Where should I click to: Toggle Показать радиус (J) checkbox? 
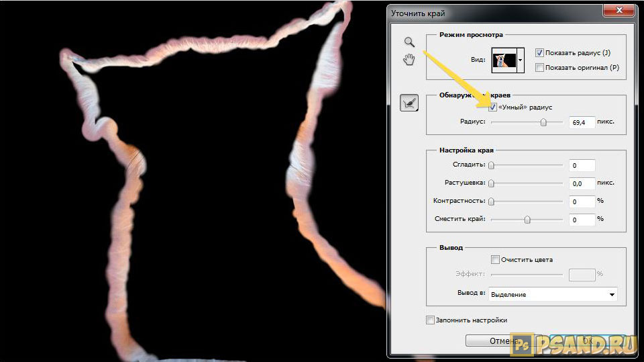(539, 52)
